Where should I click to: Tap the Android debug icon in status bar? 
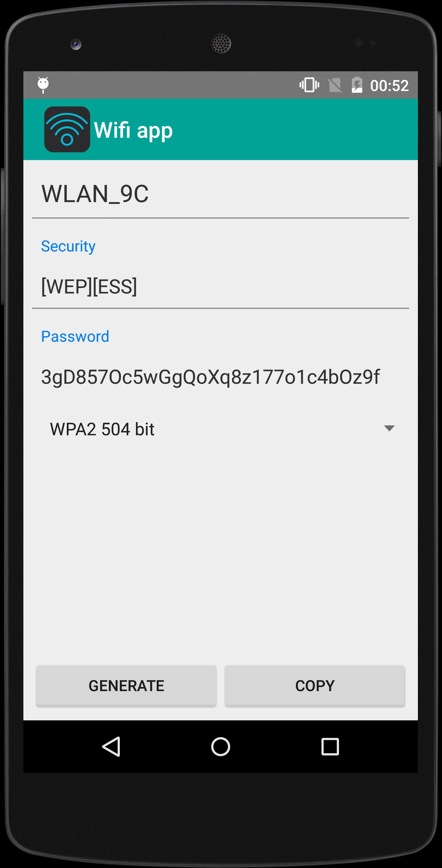pos(43,85)
